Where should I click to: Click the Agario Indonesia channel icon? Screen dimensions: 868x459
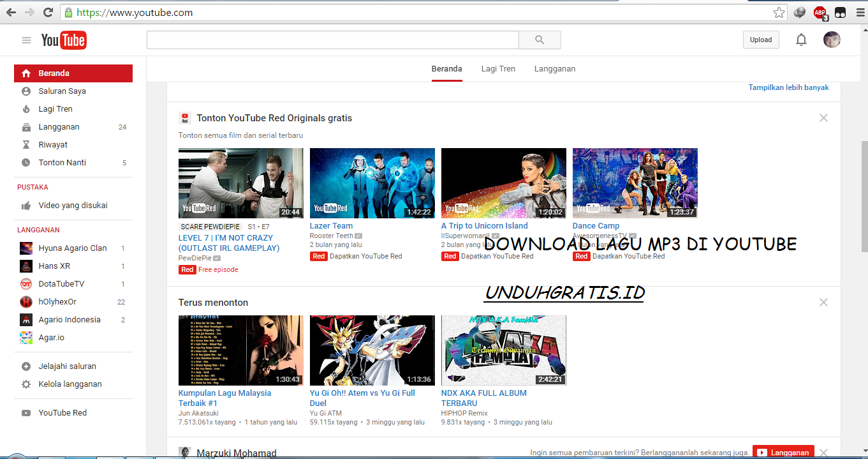pyautogui.click(x=26, y=320)
